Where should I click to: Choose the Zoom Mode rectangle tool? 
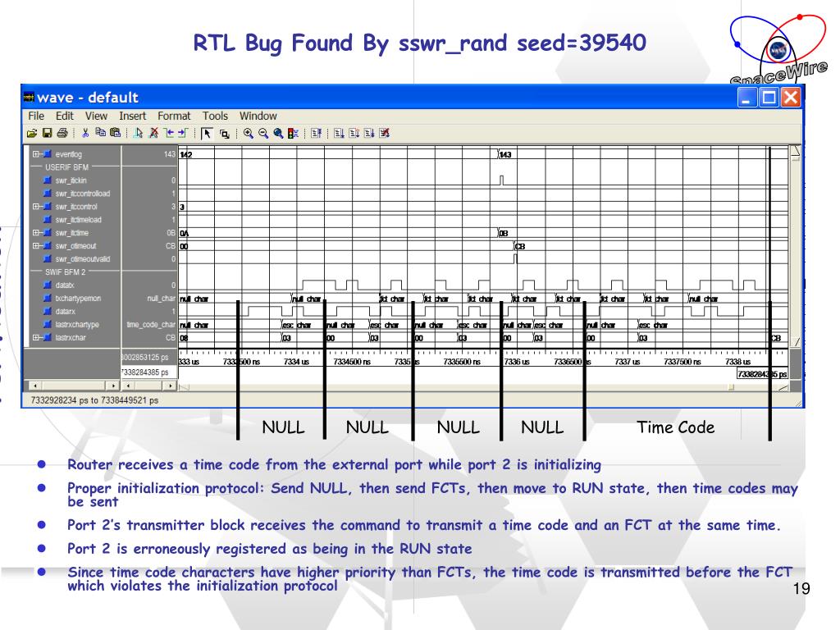[x=225, y=134]
